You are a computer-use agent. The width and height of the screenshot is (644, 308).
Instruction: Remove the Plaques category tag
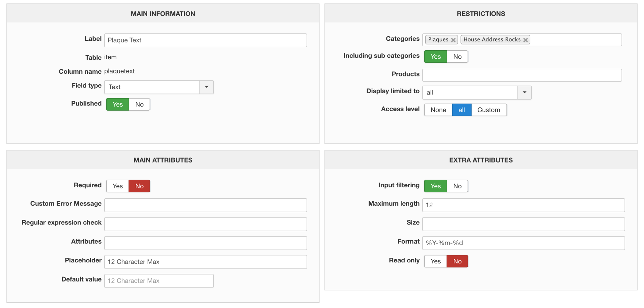point(453,40)
